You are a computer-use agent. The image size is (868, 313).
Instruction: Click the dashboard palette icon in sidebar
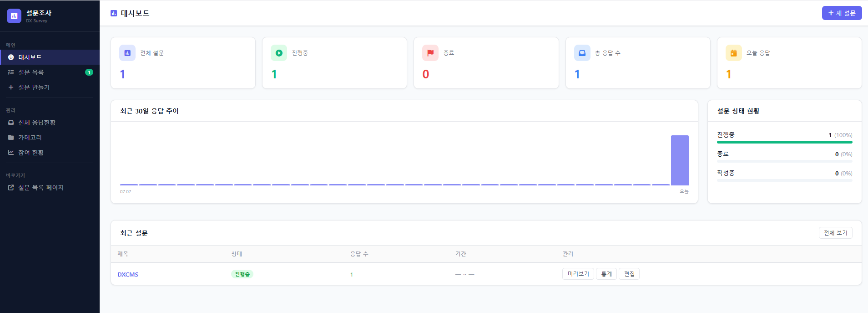pyautogui.click(x=11, y=57)
